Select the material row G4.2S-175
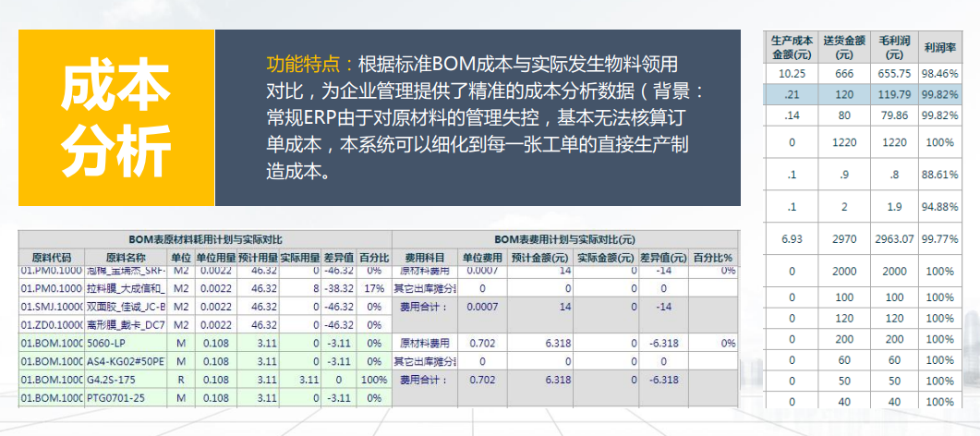The width and height of the screenshot is (980, 436). tap(126, 380)
